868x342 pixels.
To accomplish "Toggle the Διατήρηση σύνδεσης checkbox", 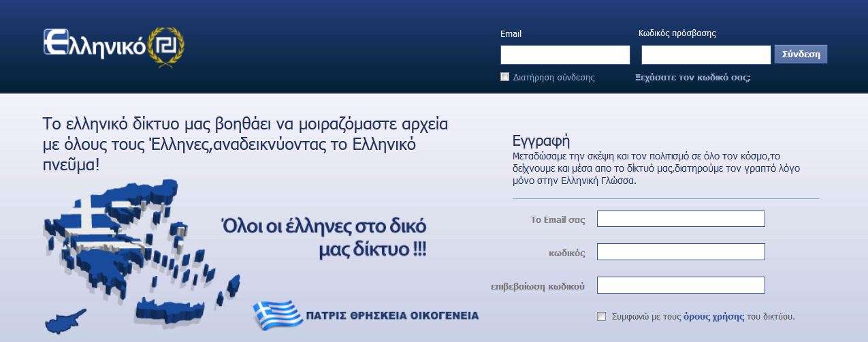I will point(505,77).
